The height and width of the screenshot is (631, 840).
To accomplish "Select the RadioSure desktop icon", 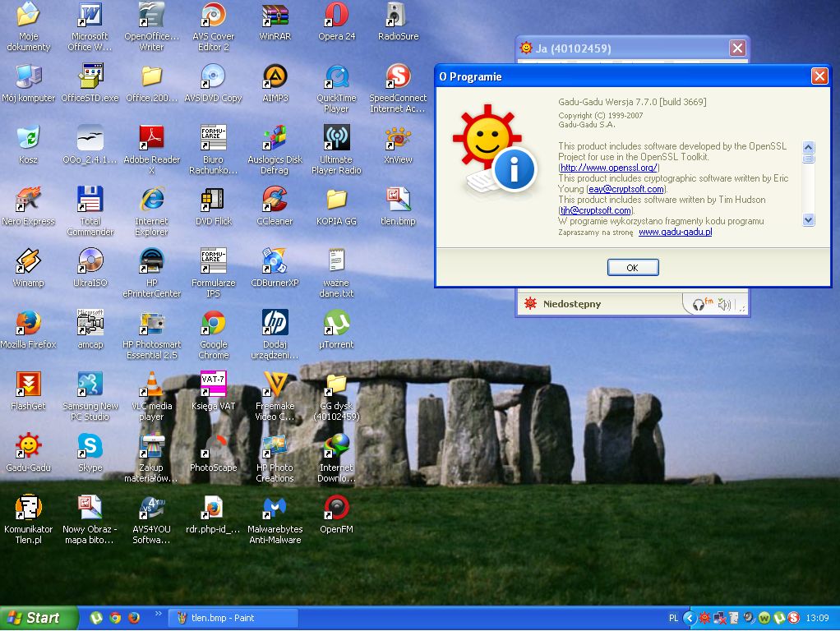I will (x=398, y=21).
